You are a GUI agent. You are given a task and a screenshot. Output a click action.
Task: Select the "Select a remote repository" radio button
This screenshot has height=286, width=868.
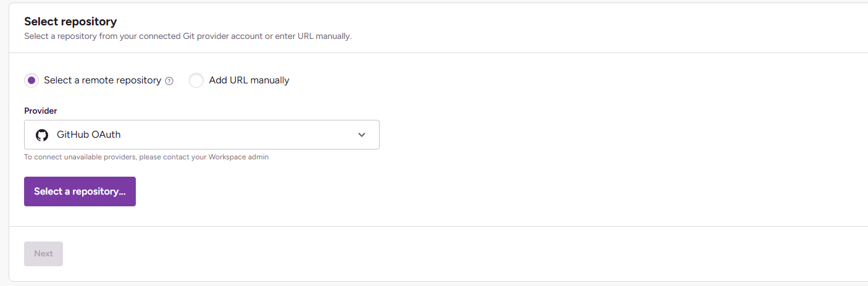coord(31,80)
